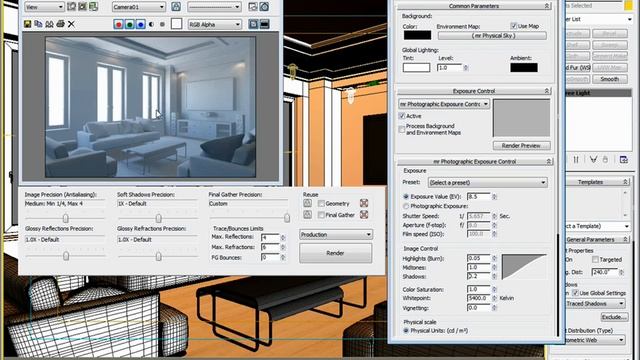Open the render preset dropdown in frame window

[214, 7]
